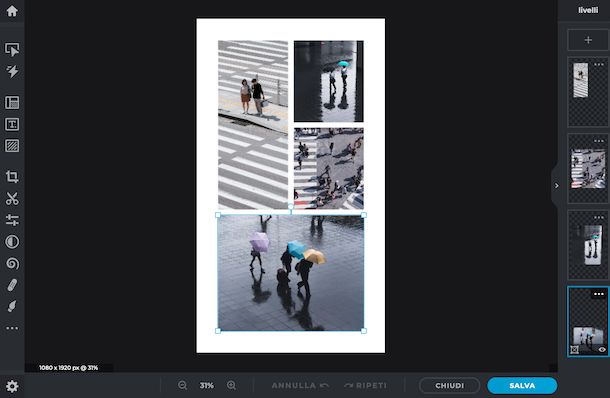This screenshot has height=398, width=610.
Task: Select the busy crossing layer thumbnail
Action: 588,169
